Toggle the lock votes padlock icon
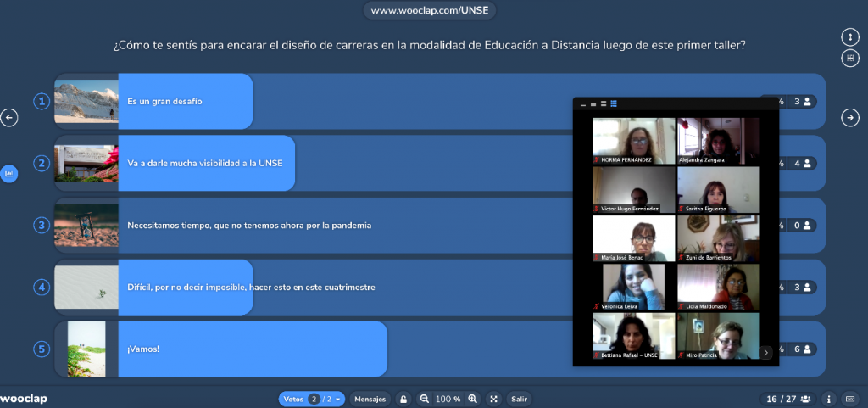The height and width of the screenshot is (408, 868). (403, 400)
